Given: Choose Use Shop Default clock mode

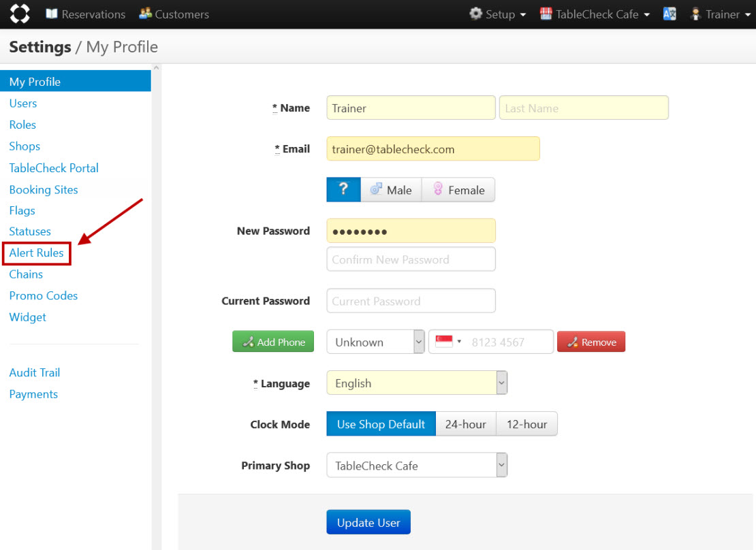Looking at the screenshot, I should [381, 423].
